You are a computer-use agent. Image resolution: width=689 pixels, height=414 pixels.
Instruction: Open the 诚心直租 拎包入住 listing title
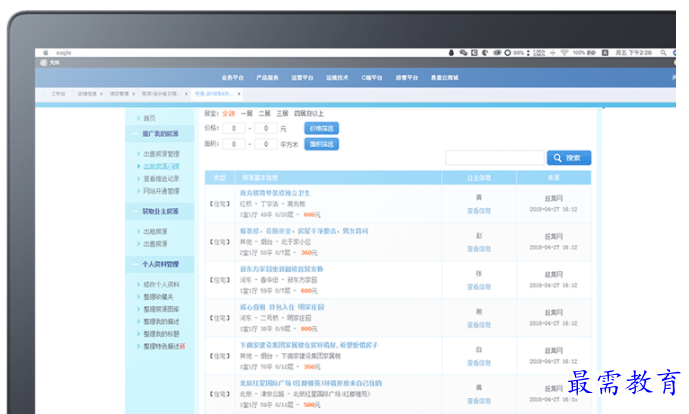(282, 307)
